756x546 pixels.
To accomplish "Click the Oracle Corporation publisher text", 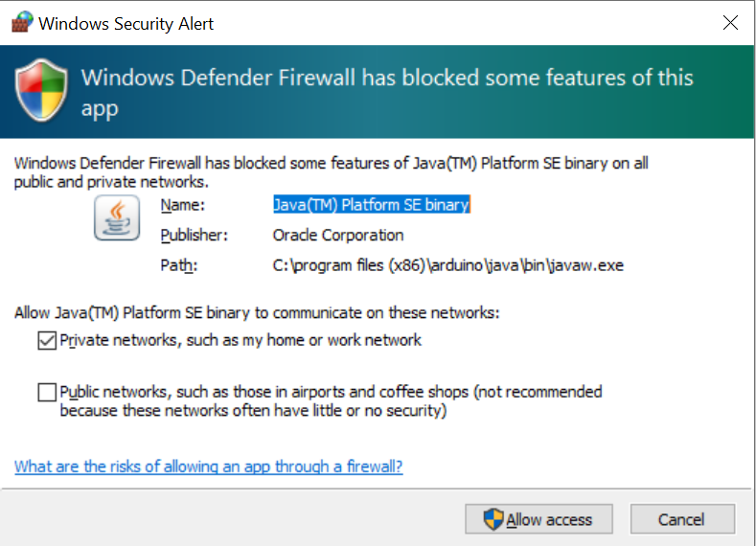I will pos(338,236).
